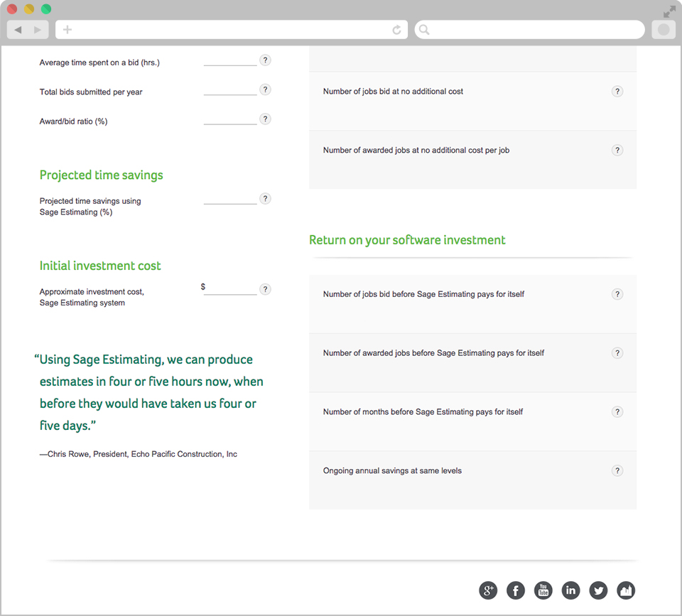Click the Approximate investment cost dollar field
The height and width of the screenshot is (616, 682).
[230, 289]
